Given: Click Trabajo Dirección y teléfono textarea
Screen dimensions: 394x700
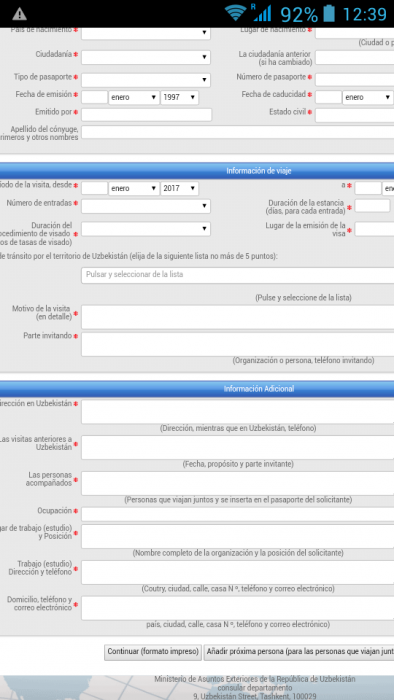Looking at the screenshot, I should 237,572.
